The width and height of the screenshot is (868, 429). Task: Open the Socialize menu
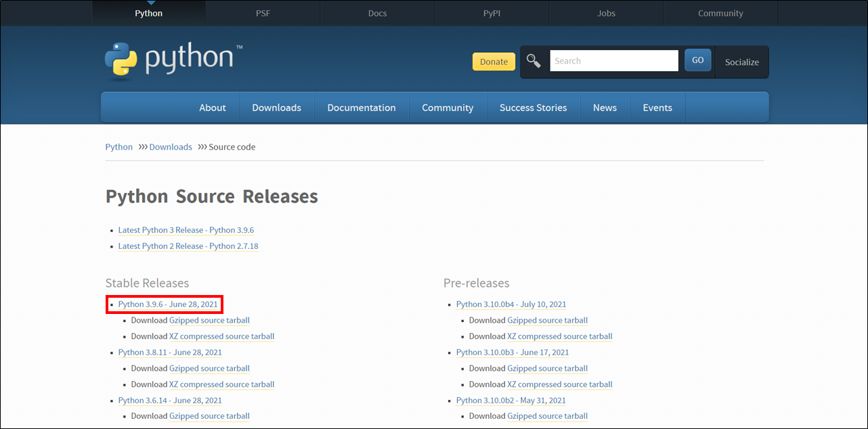tap(742, 62)
